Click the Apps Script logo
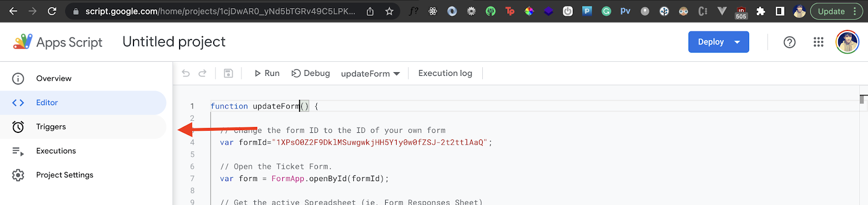The image size is (868, 205). [58, 42]
